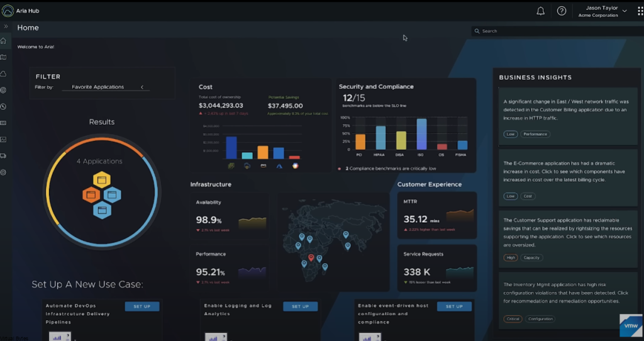Click the 12/15 benchmarks value

[x=353, y=98]
